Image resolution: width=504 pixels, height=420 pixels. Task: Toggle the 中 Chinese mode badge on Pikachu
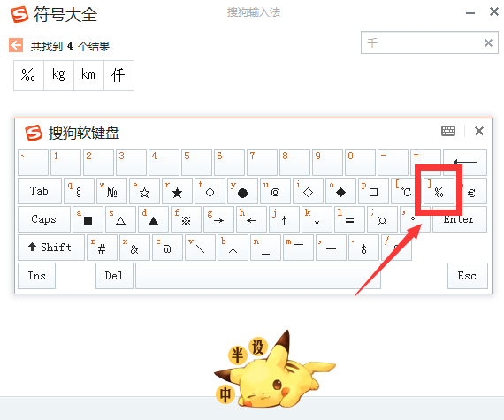225,394
